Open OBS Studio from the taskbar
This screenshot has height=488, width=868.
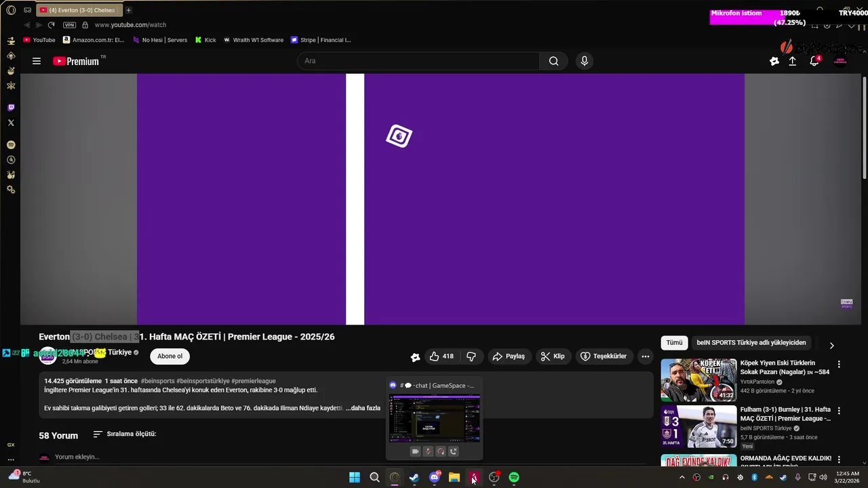click(x=494, y=478)
